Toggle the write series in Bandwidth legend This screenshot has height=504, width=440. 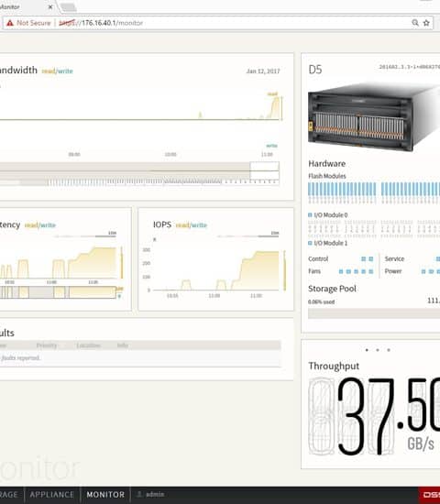point(65,71)
